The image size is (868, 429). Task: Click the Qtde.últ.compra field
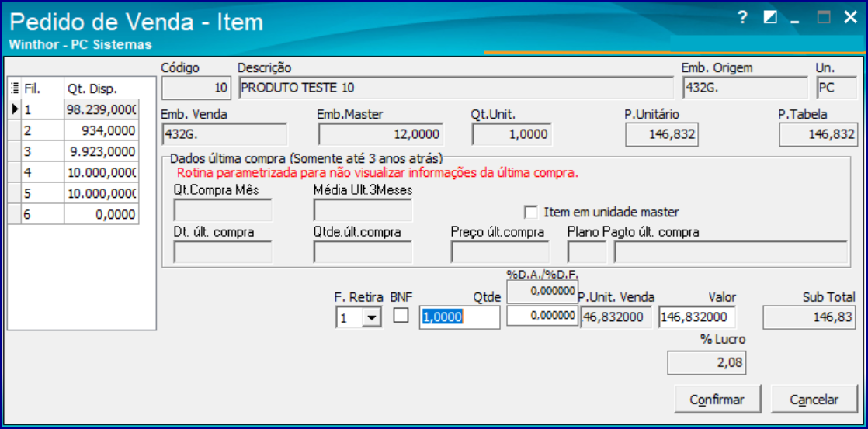pos(363,252)
